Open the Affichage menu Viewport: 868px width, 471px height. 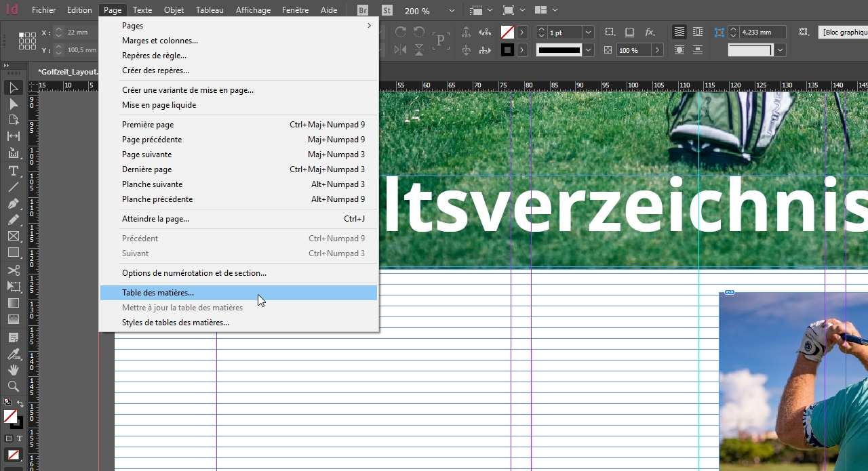click(x=253, y=10)
